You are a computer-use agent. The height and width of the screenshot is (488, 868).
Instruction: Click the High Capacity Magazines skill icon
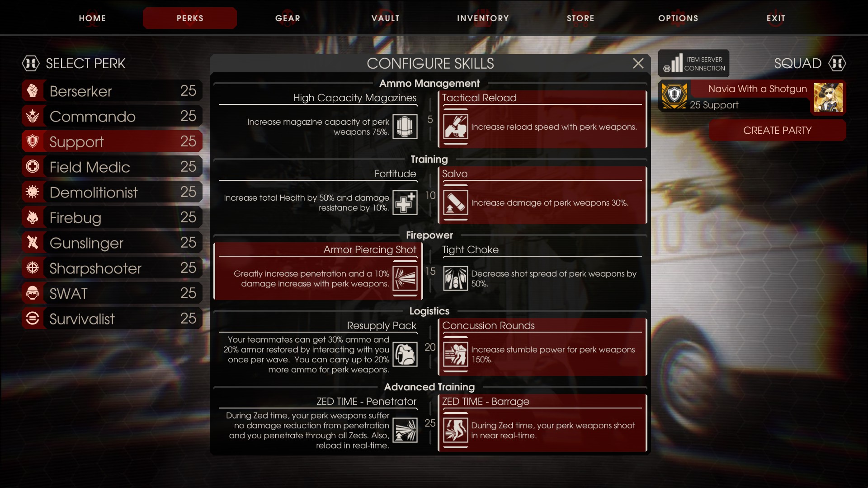pyautogui.click(x=405, y=127)
